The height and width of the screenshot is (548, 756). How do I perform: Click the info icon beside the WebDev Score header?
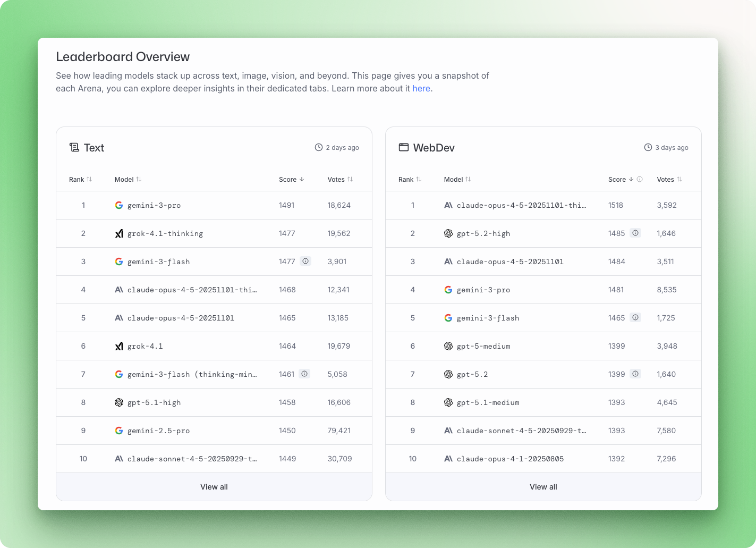click(640, 179)
